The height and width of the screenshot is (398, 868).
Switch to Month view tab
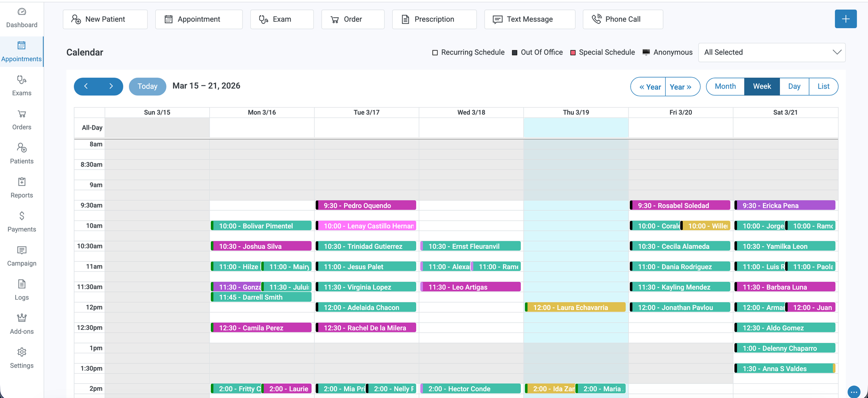point(725,86)
